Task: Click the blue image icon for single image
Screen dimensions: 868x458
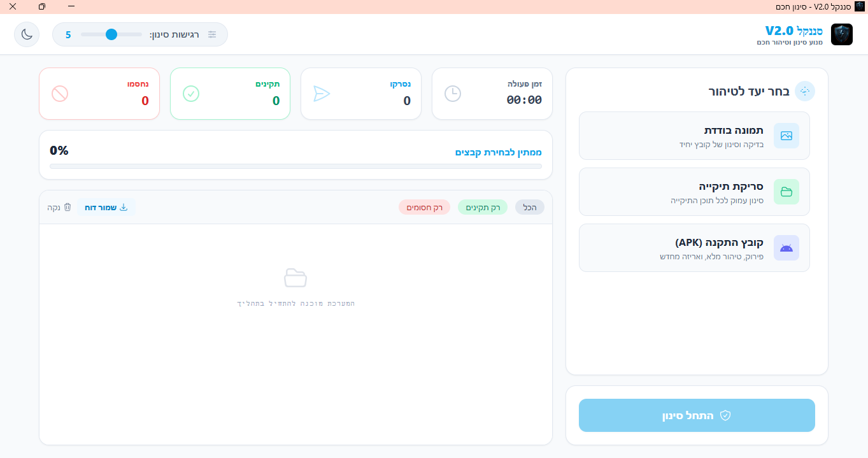Action: [786, 136]
